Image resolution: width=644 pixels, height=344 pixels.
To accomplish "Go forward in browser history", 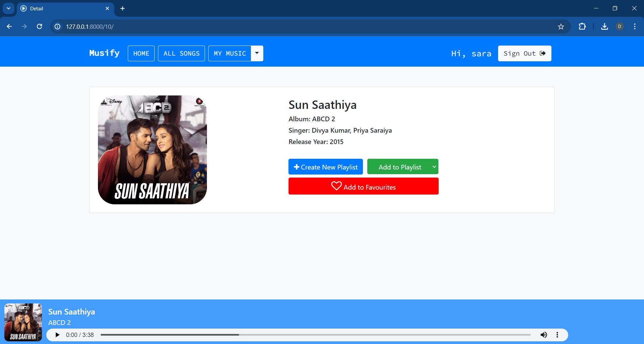I will click(x=24, y=26).
